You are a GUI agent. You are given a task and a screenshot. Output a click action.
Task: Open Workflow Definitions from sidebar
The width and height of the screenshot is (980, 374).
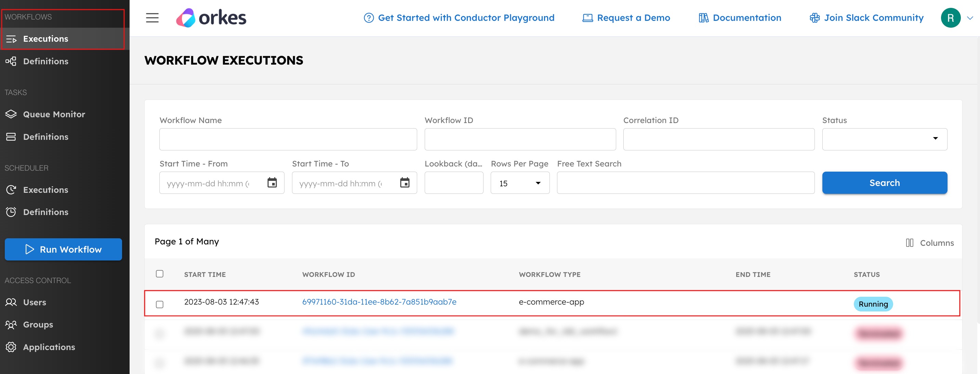click(46, 61)
